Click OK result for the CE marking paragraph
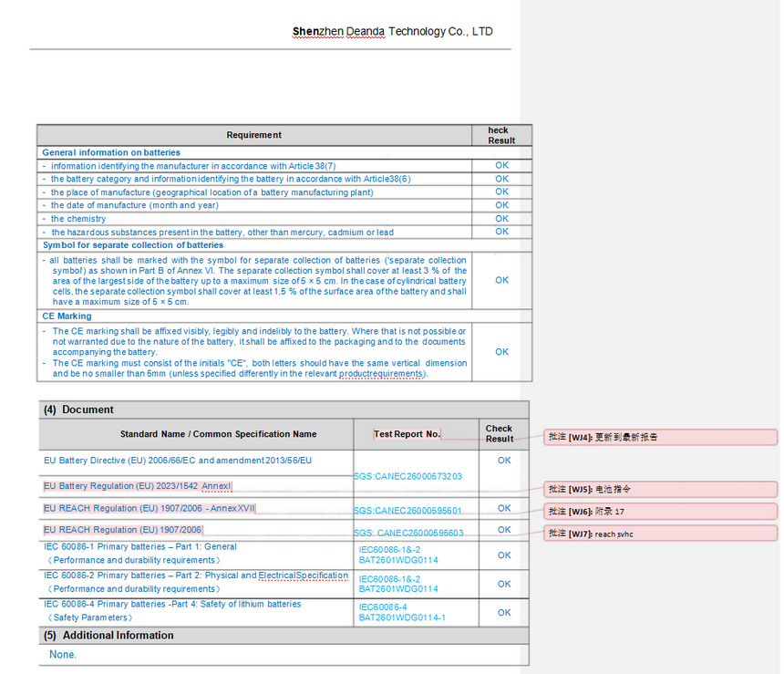The width and height of the screenshot is (784, 674). click(x=501, y=352)
